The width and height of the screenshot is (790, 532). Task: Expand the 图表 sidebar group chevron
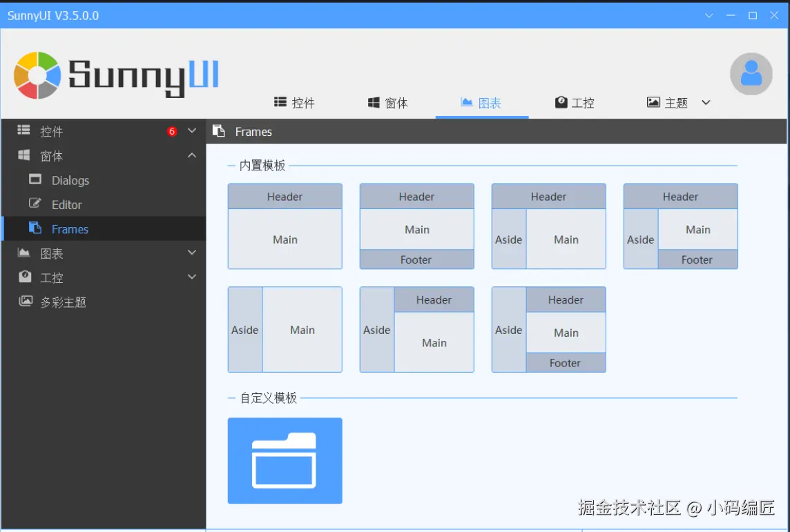click(x=192, y=252)
